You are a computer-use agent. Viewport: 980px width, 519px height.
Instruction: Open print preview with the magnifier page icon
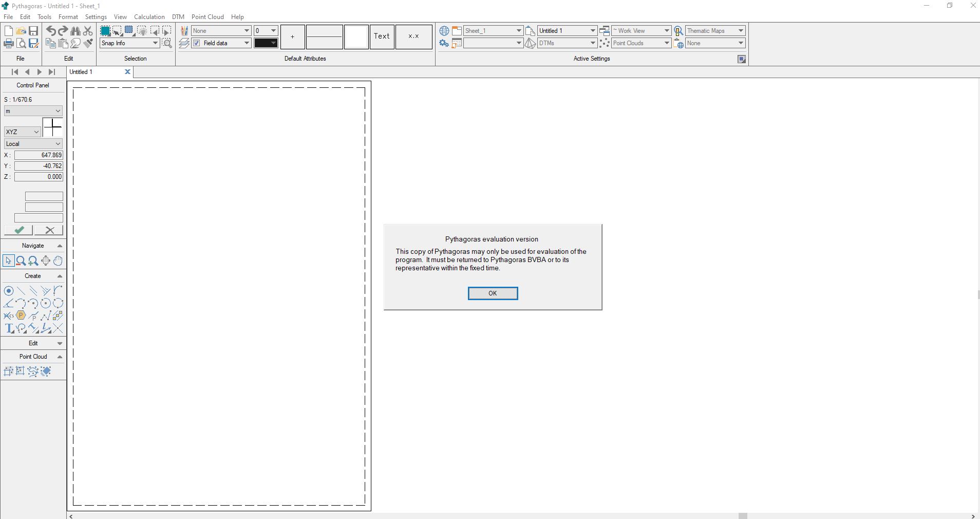coord(21,44)
